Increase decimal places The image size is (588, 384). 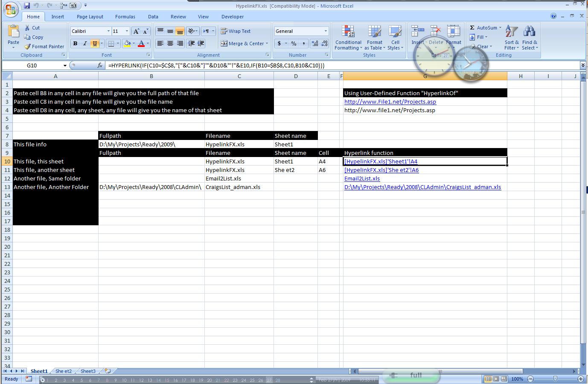[315, 44]
